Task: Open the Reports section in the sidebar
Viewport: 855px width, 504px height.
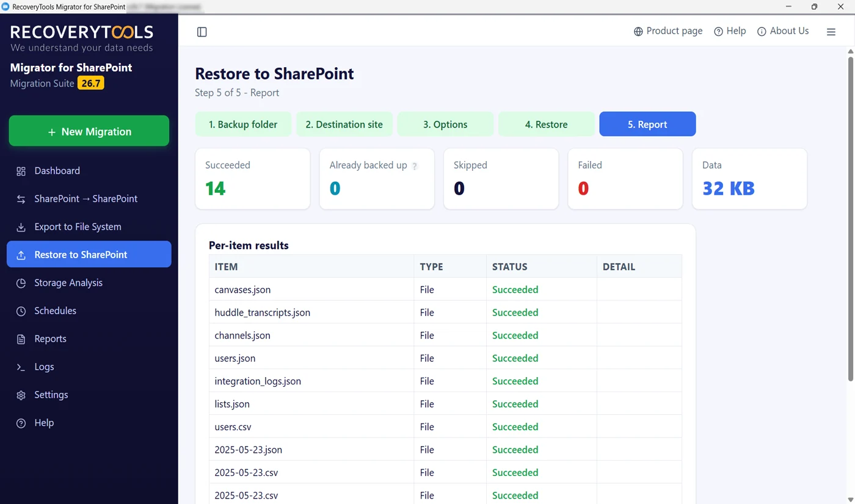Action: click(x=89, y=339)
